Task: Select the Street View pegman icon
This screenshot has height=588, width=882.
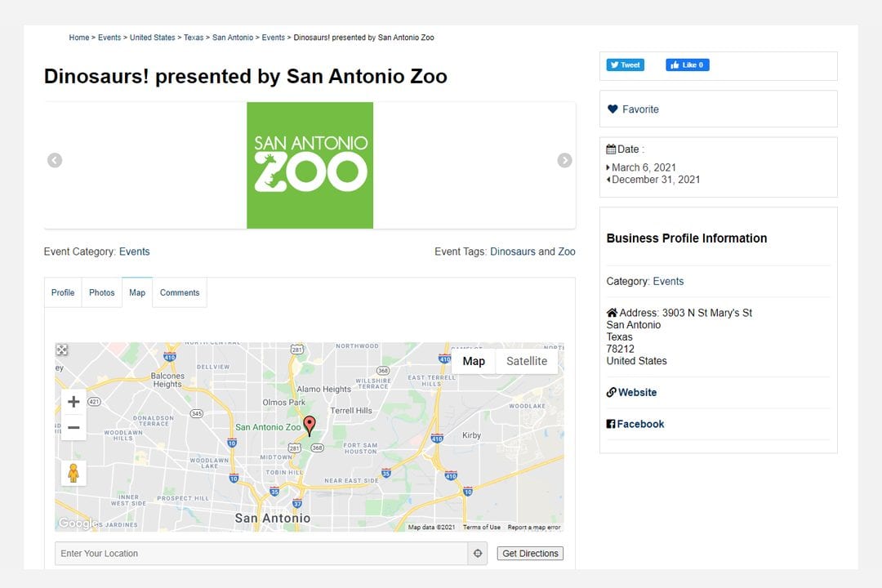Action: coord(73,473)
